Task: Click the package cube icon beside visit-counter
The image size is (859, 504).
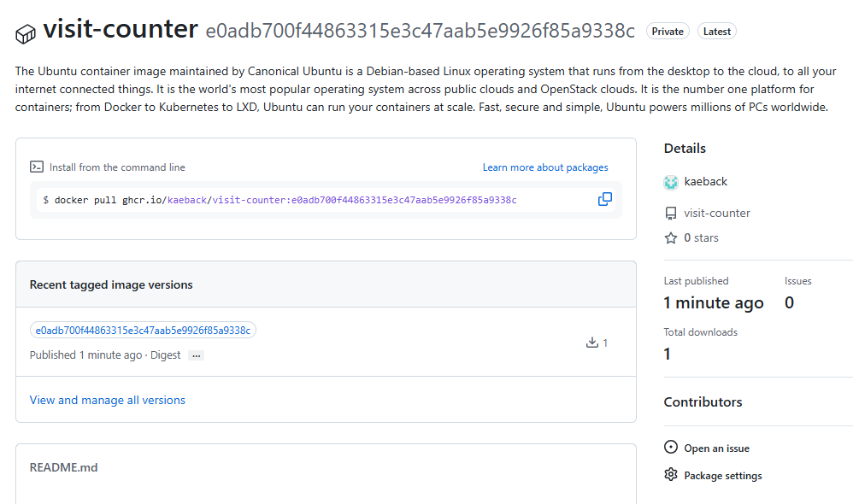Action: [x=25, y=34]
